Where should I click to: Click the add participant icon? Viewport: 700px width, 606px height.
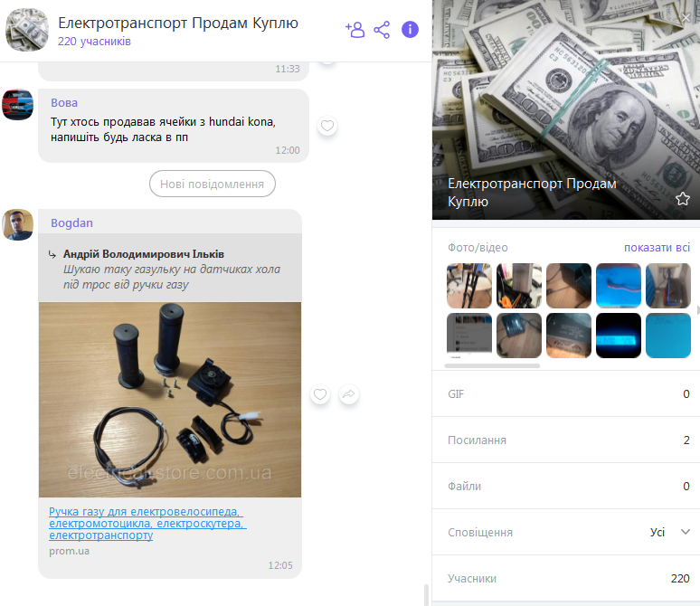point(355,30)
